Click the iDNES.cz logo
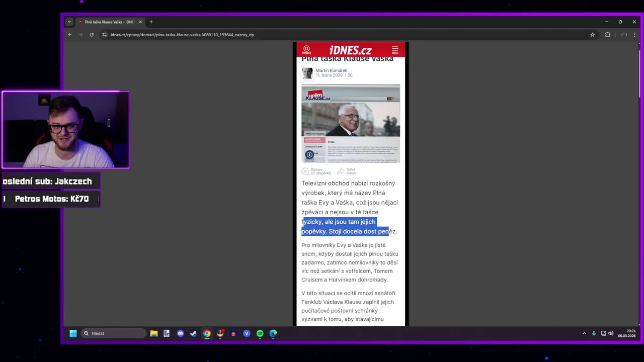 point(350,50)
